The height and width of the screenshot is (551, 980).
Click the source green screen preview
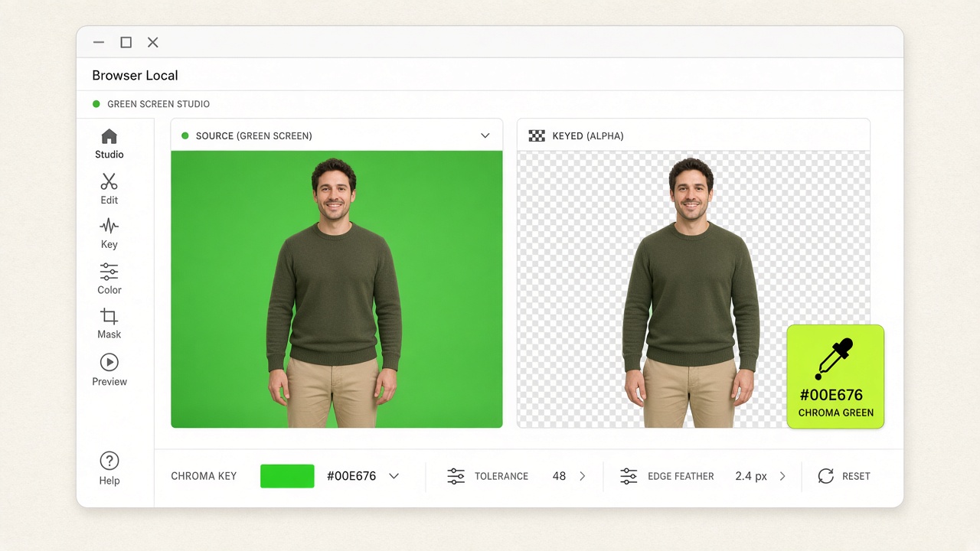click(x=337, y=289)
